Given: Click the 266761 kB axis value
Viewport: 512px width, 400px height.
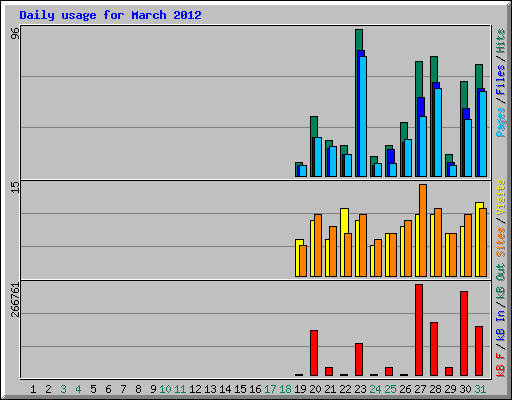Looking at the screenshot, I should click(x=15, y=300).
